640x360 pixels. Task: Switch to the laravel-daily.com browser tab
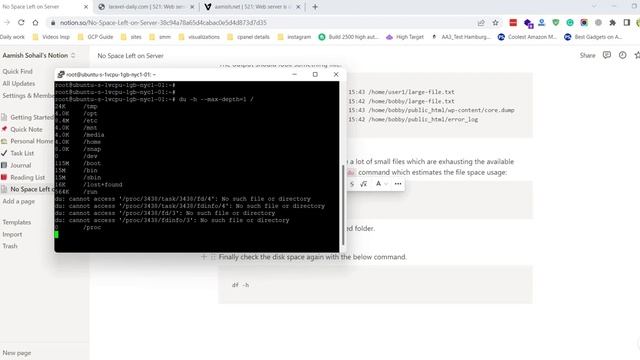pos(147,7)
